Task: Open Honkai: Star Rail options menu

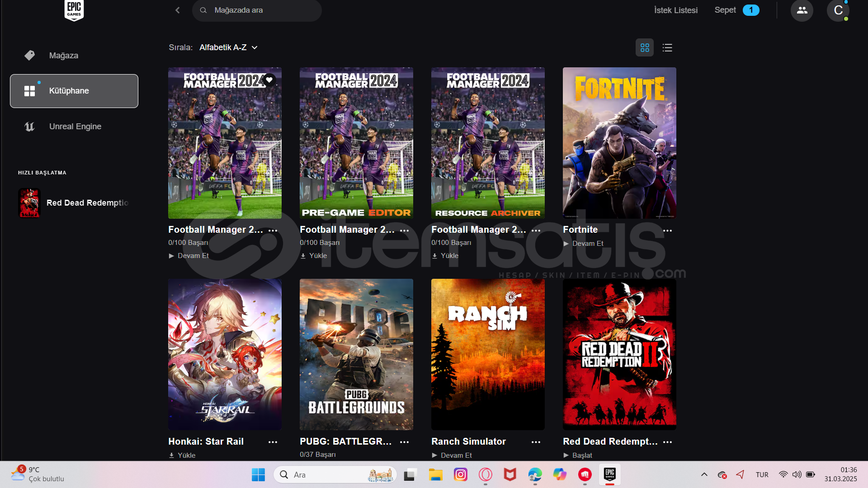Action: 273,442
